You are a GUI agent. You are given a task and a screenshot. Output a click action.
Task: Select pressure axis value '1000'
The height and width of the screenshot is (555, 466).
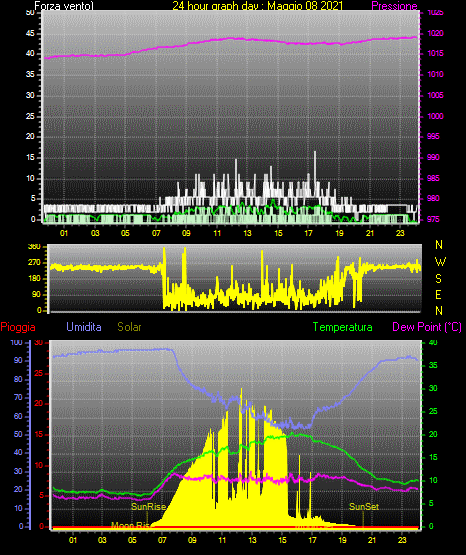[x=435, y=116]
